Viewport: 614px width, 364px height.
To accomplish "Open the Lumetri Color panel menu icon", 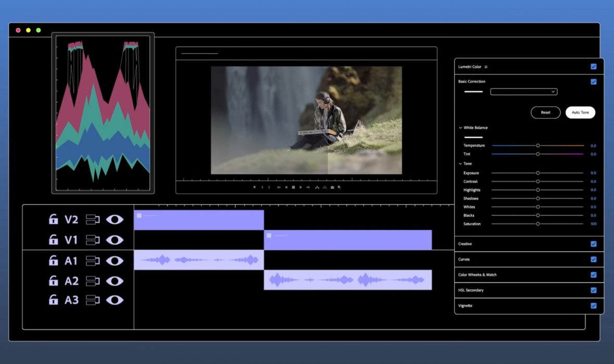I will tap(486, 67).
